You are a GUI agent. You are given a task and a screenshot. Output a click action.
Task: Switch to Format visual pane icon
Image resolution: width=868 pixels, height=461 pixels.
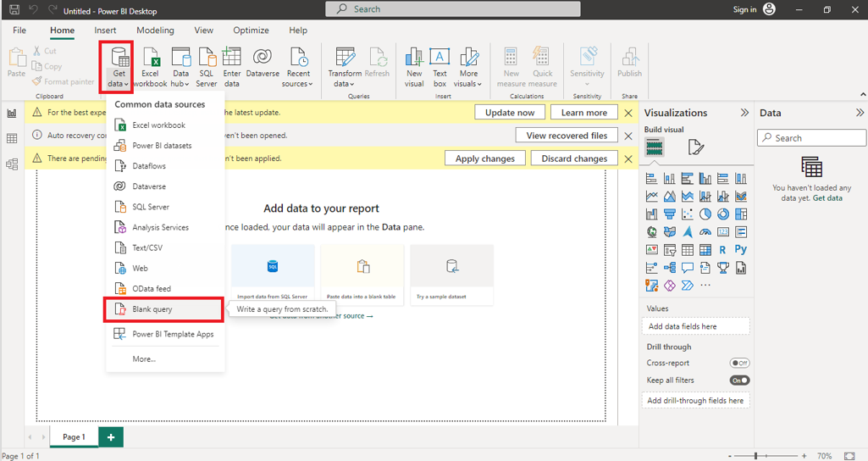point(695,147)
